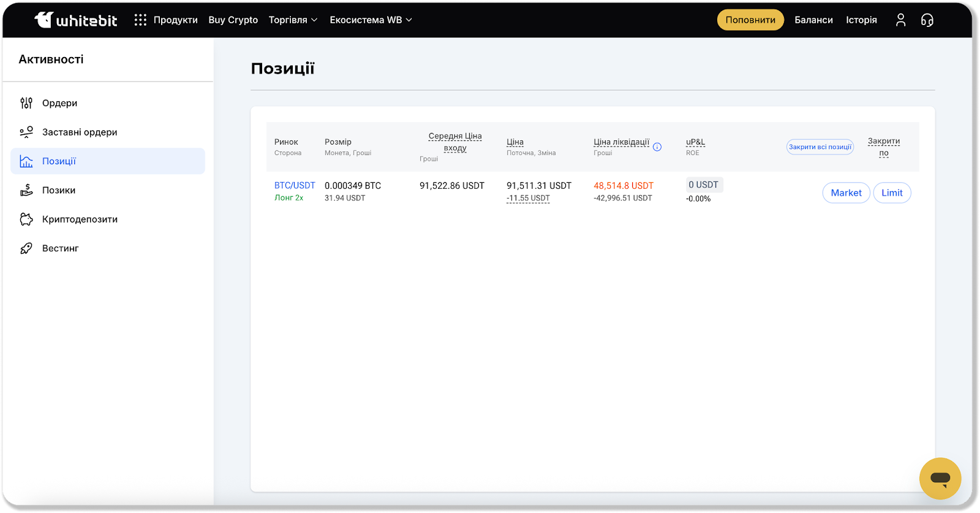Open Заставні ордери in the sidebar
The width and height of the screenshot is (980, 513).
[x=80, y=132]
